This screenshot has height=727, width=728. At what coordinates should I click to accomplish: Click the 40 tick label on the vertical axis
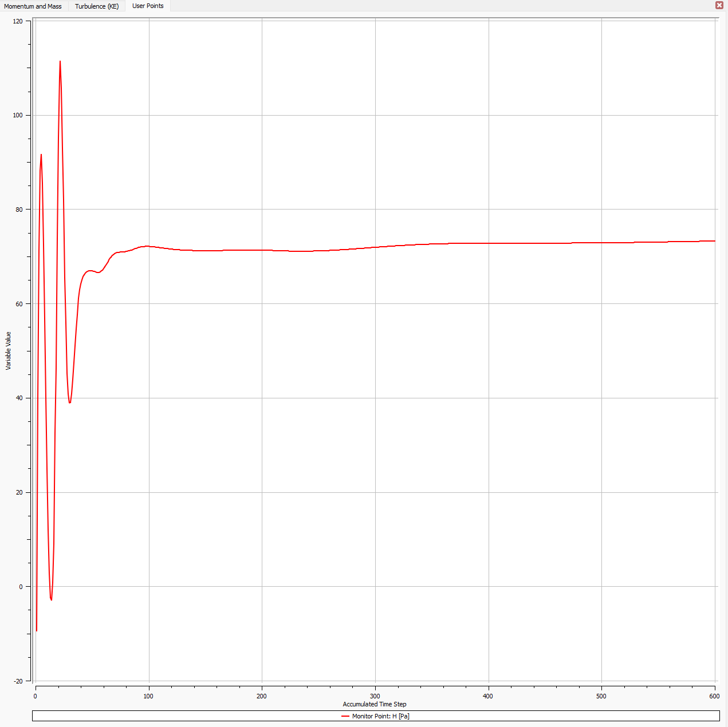pyautogui.click(x=19, y=398)
